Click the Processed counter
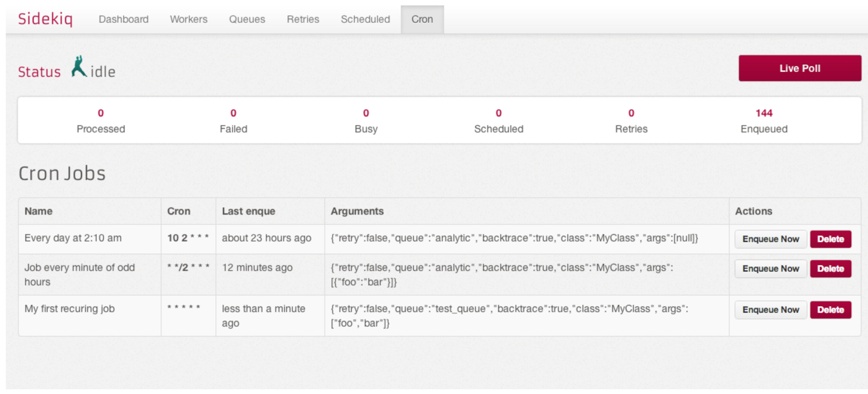 [101, 121]
